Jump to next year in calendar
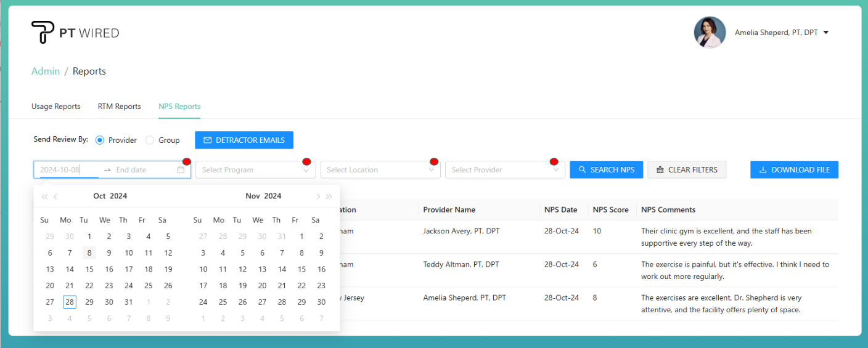The image size is (868, 348). pos(329,196)
